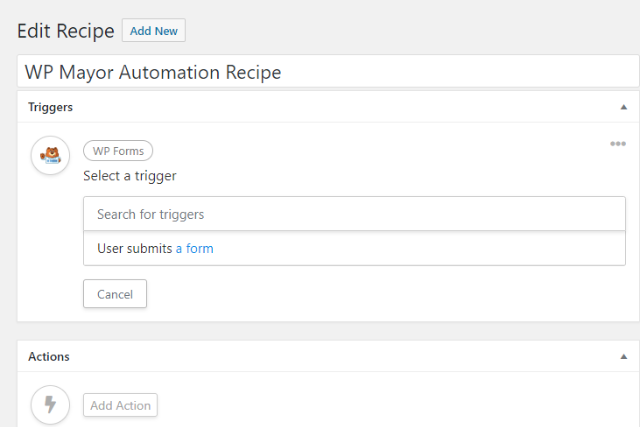Focus the Search for triggers field

pyautogui.click(x=354, y=214)
